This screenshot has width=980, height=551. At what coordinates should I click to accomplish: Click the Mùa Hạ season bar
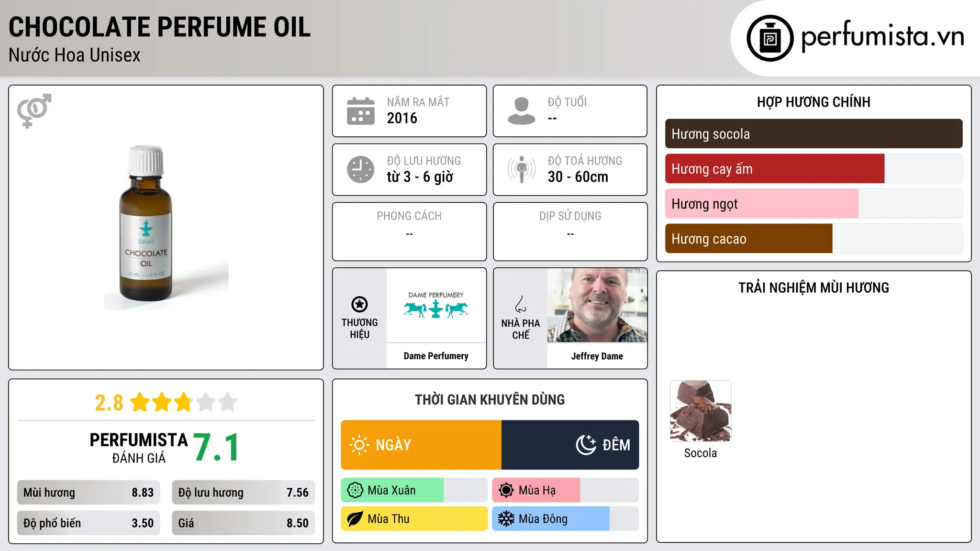pyautogui.click(x=566, y=490)
